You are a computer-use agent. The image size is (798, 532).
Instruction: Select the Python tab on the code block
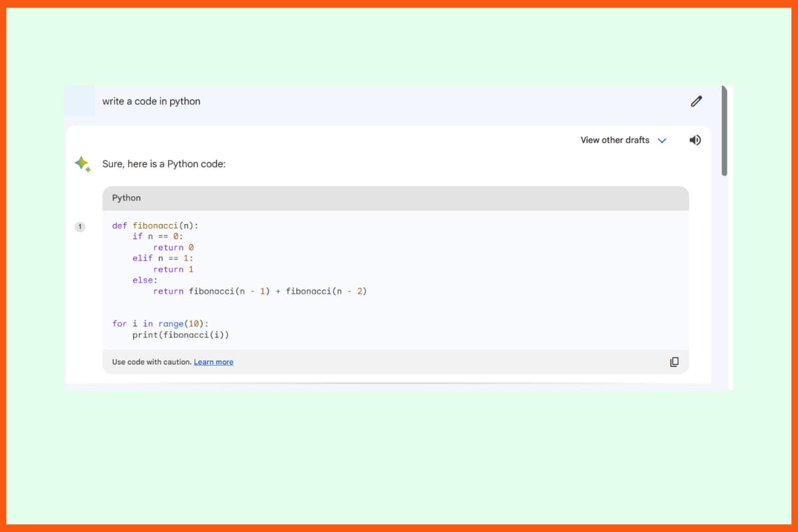[x=126, y=198]
